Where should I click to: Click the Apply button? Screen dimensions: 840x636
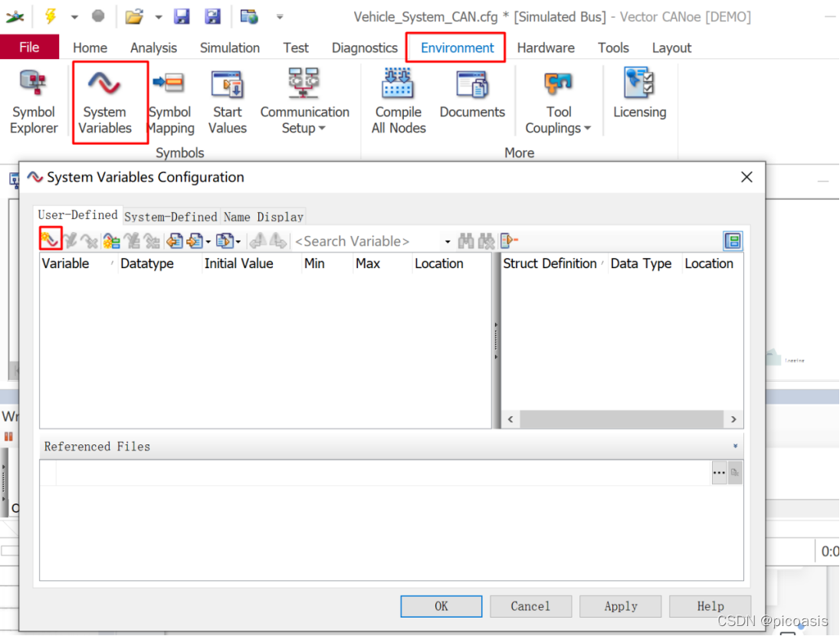coord(621,606)
